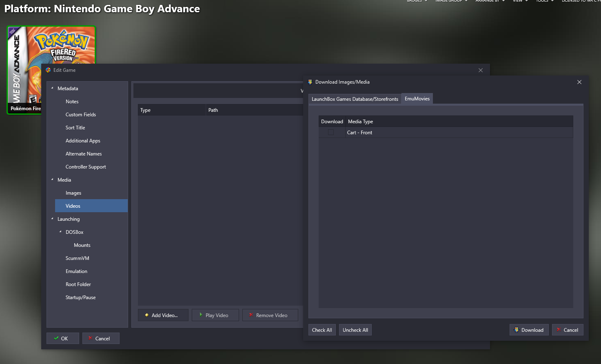
Task: Click the Uncheck All button
Action: [x=355, y=330]
